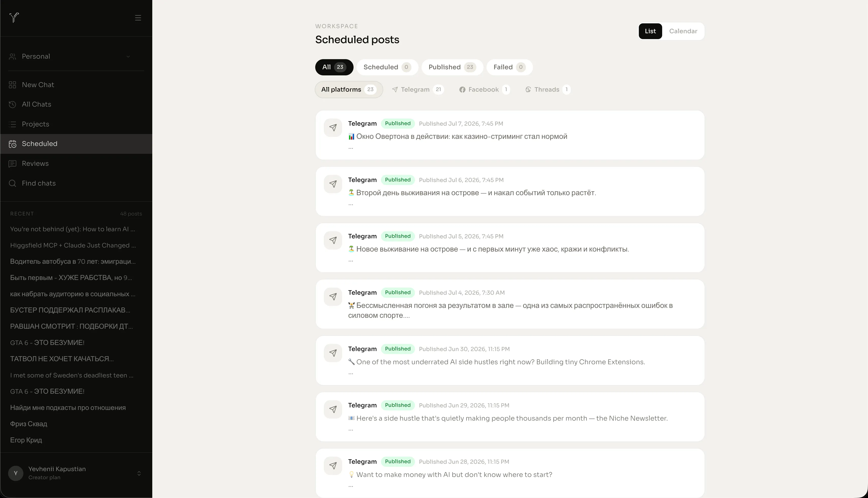Open recent chat "РАВШАН СМОТРИТ : ПОДБОРКИ ДТ"

click(72, 326)
